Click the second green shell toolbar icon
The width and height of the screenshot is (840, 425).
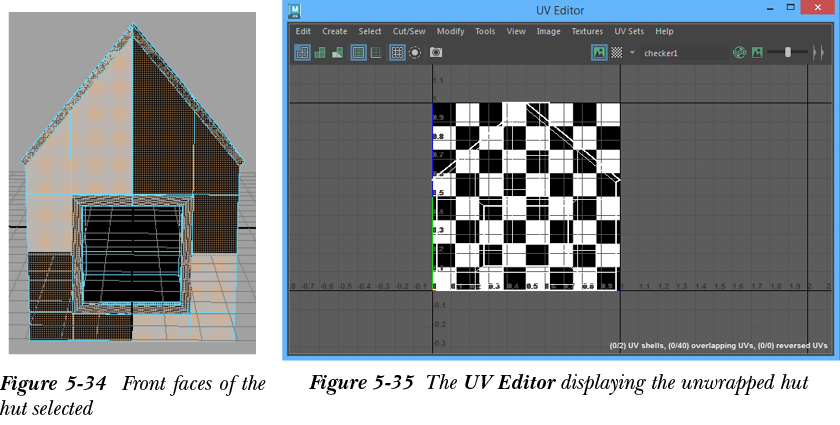click(320, 52)
